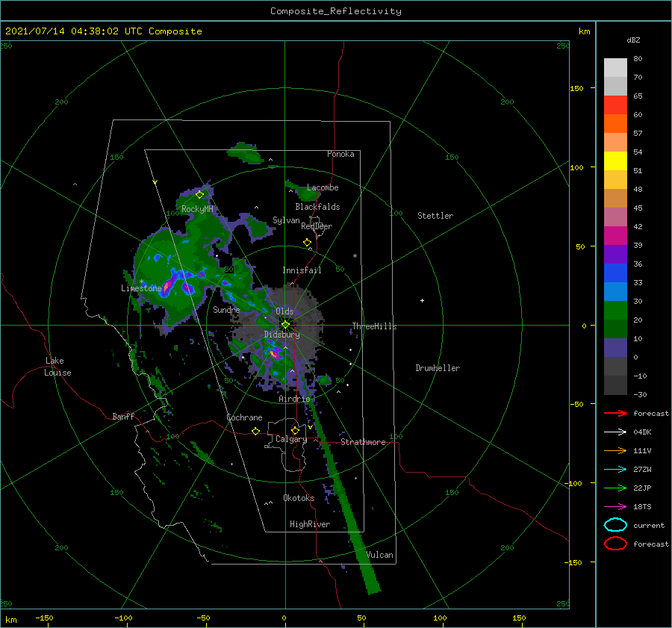Click the green 22JP arrow legend icon

615,488
